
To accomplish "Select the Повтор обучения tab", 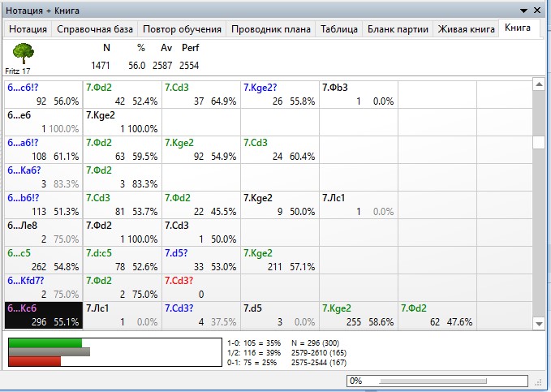I will click(182, 29).
